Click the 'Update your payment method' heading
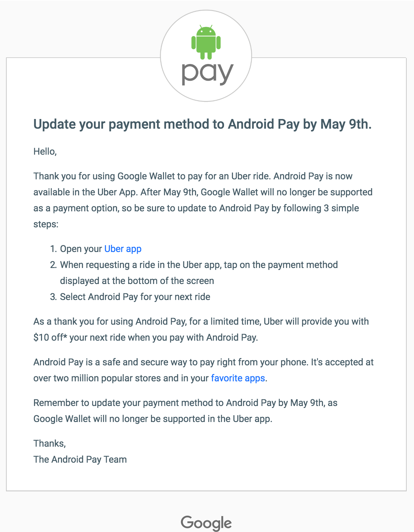Screen dimensions: 414x532 pyautogui.click(x=202, y=124)
